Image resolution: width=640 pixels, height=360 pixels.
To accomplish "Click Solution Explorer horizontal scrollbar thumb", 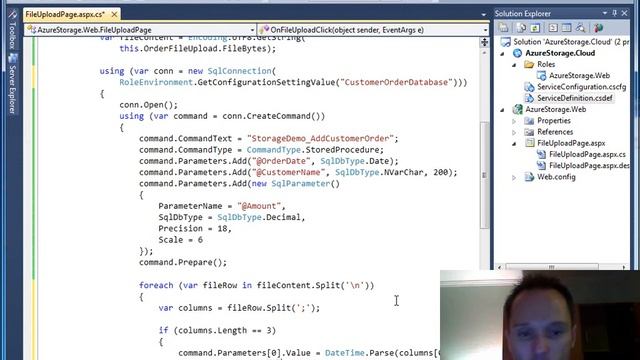I will [552, 267].
